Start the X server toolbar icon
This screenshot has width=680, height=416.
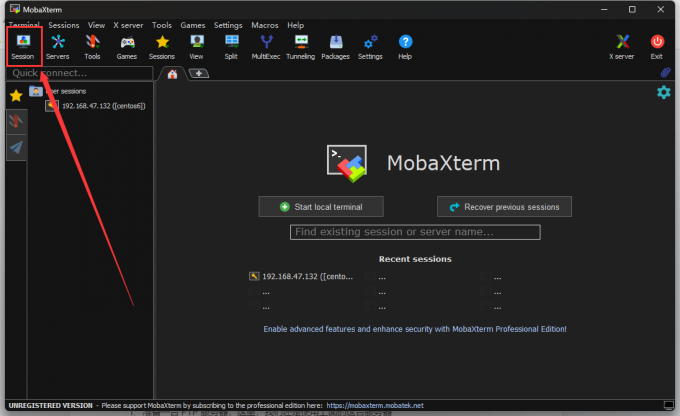[x=622, y=47]
